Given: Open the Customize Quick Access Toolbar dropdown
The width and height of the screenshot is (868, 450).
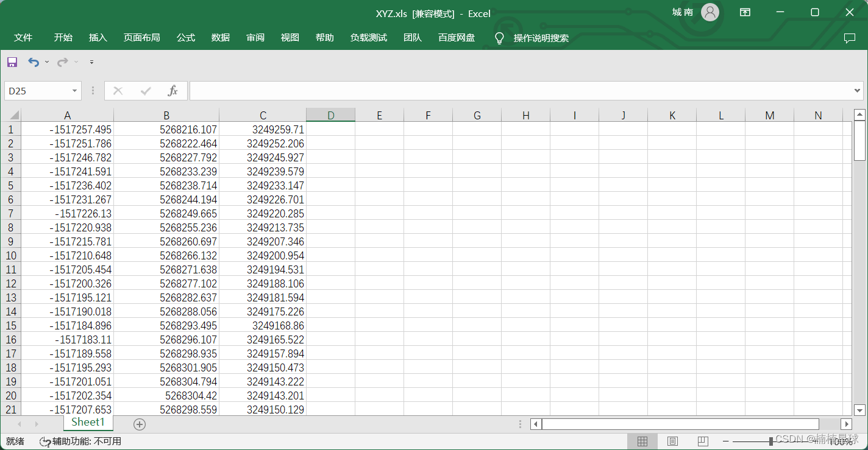Looking at the screenshot, I should click(x=91, y=62).
